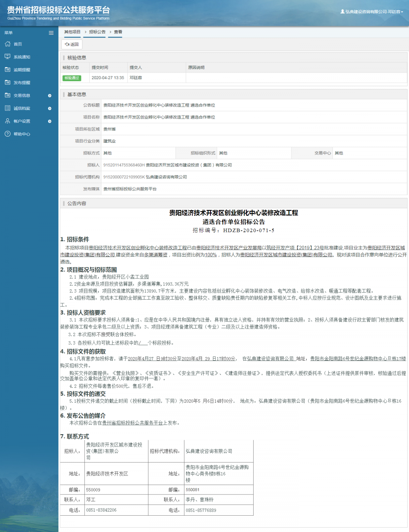Click the transaction info icon
The height and width of the screenshot is (532, 409).
point(7,95)
